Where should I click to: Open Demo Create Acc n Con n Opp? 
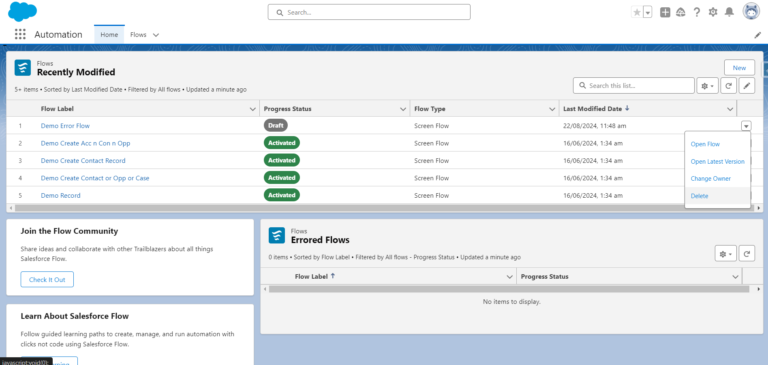(85, 144)
